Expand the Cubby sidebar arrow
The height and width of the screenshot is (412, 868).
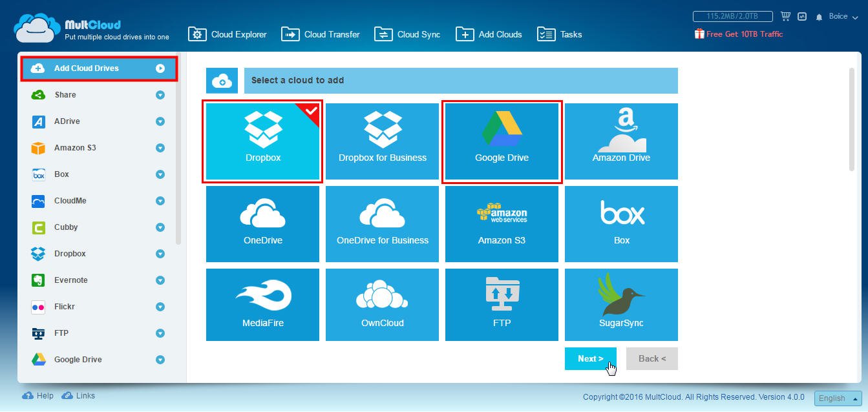[x=160, y=227]
